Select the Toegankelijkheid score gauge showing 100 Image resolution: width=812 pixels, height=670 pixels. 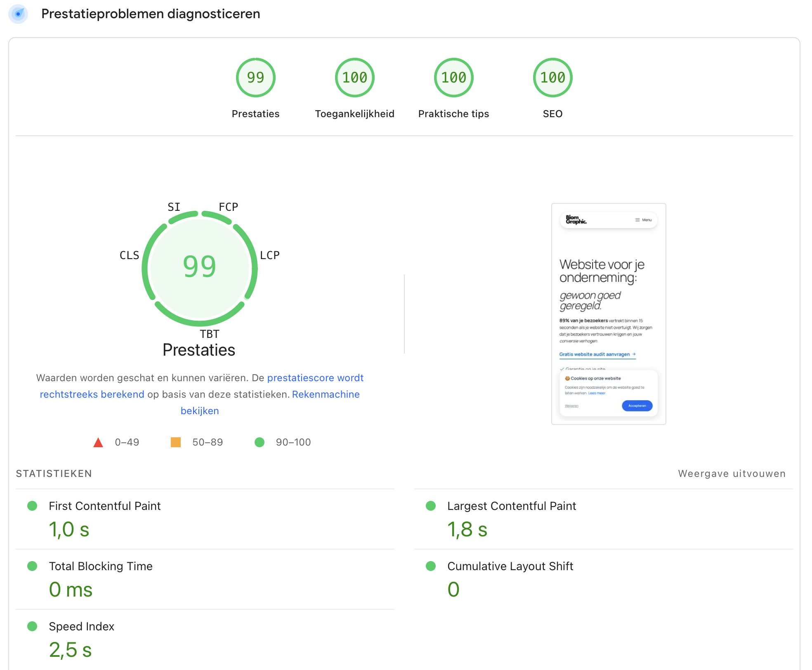354,78
